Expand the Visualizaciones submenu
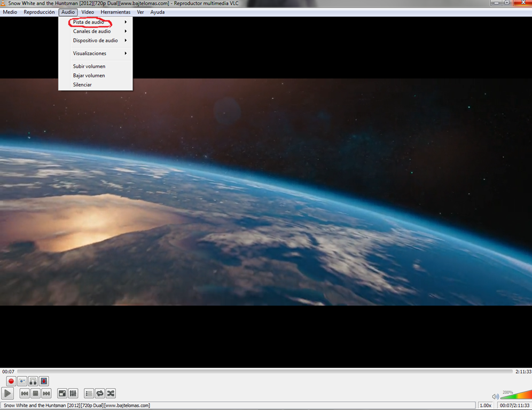 [96, 53]
